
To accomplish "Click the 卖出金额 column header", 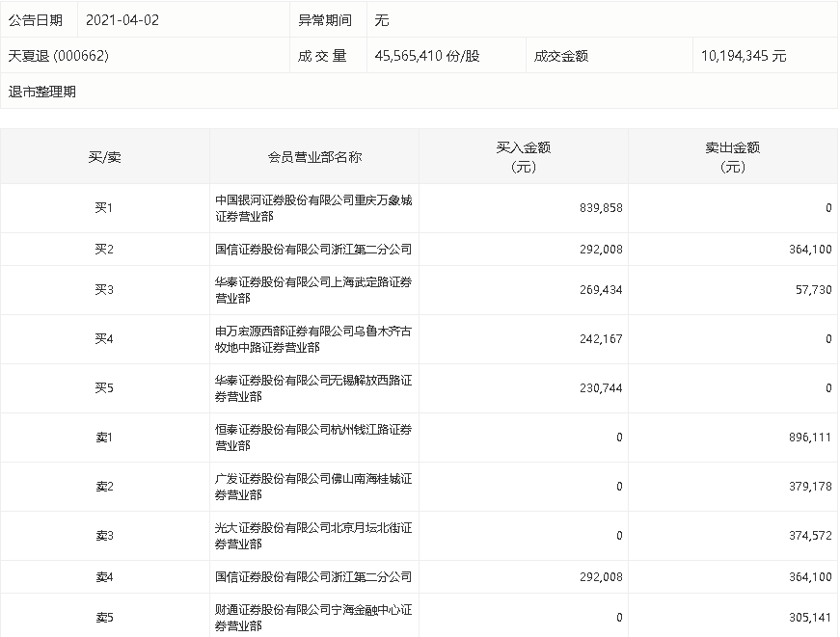I will [x=732, y=157].
